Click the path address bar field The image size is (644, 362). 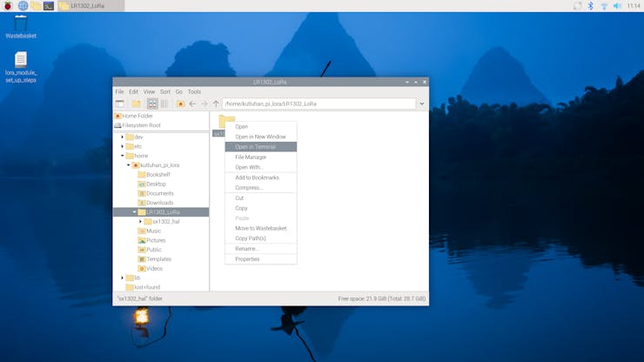coord(319,104)
